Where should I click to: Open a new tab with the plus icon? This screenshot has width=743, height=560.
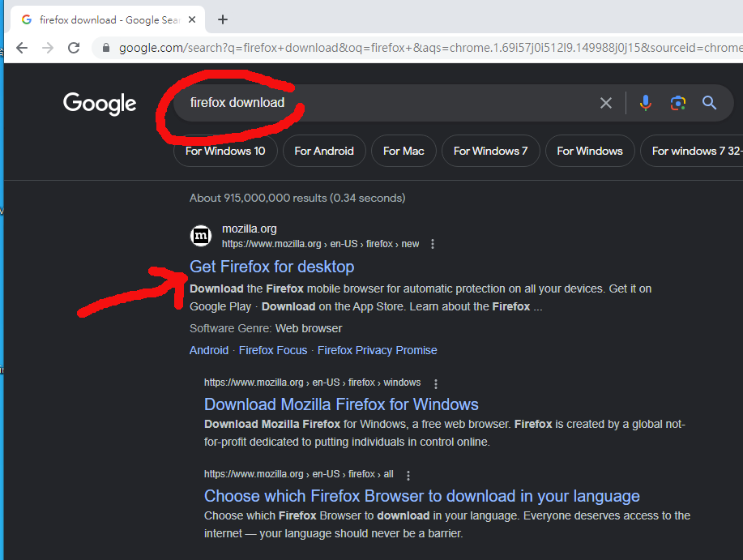point(223,19)
